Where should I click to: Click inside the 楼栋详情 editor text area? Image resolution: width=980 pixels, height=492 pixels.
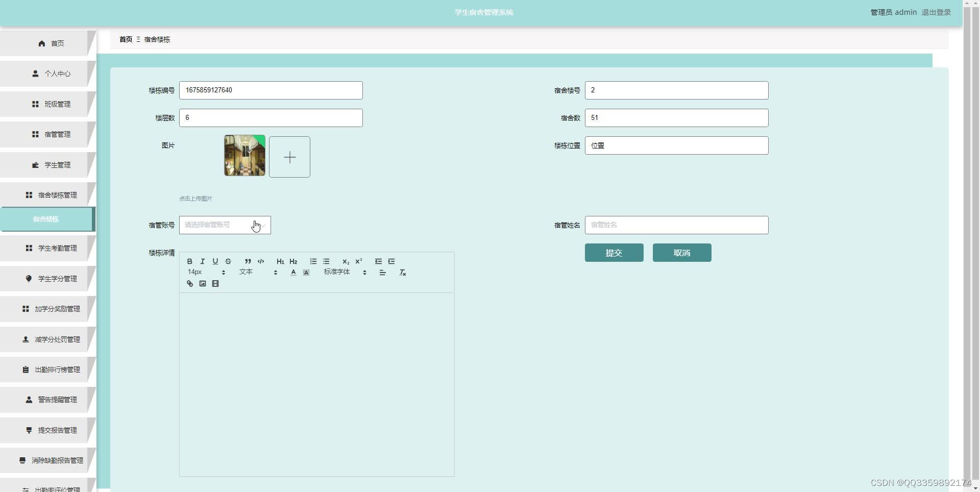tap(317, 384)
